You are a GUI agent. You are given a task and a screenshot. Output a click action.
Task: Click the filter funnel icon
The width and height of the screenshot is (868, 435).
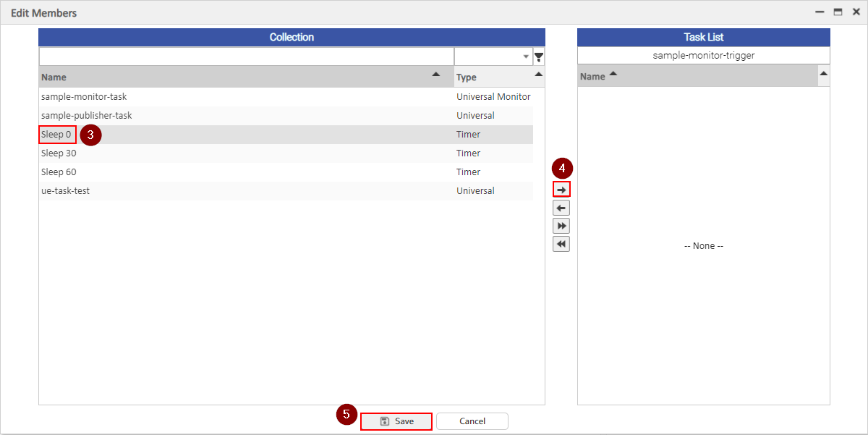(539, 57)
